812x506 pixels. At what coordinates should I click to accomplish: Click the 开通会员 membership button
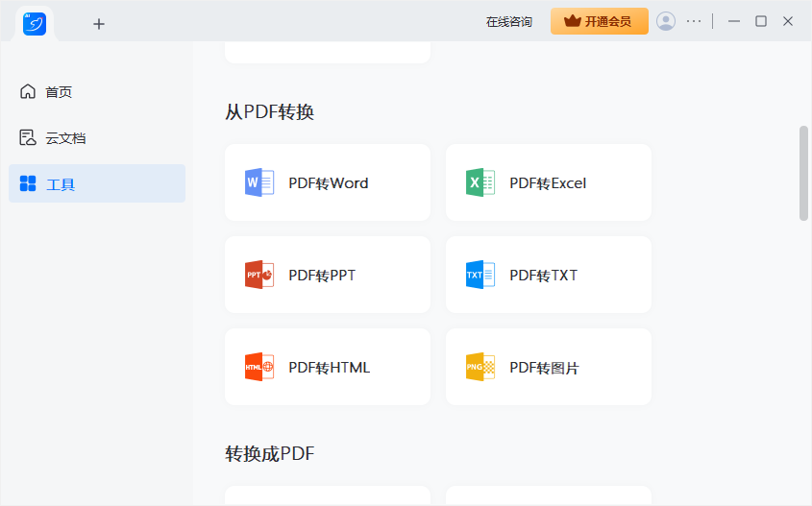coord(600,21)
